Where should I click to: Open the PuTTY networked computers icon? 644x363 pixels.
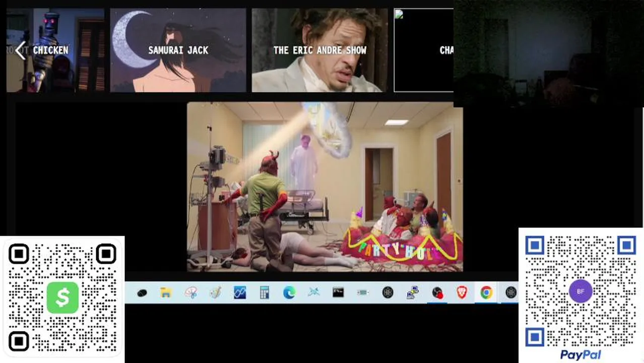point(413,292)
